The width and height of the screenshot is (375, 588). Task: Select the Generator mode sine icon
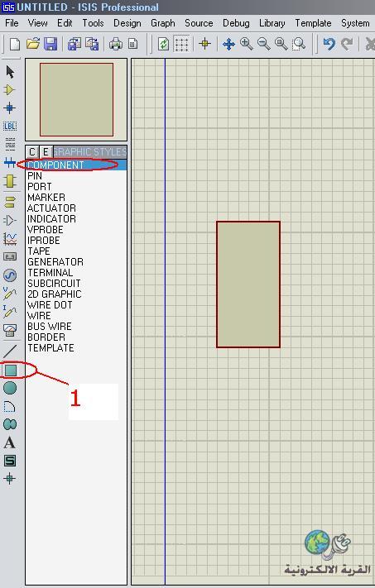coord(10,275)
